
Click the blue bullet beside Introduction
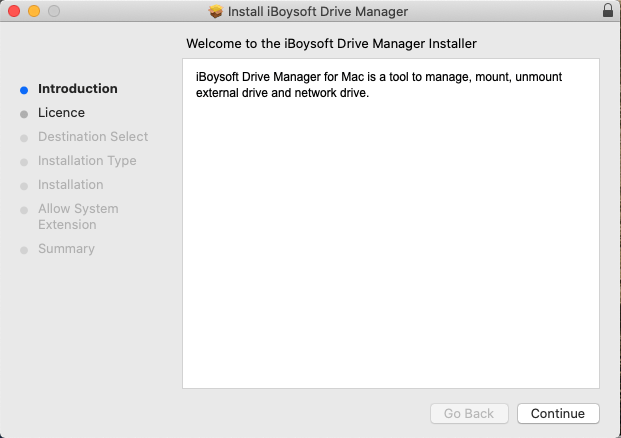click(24, 90)
